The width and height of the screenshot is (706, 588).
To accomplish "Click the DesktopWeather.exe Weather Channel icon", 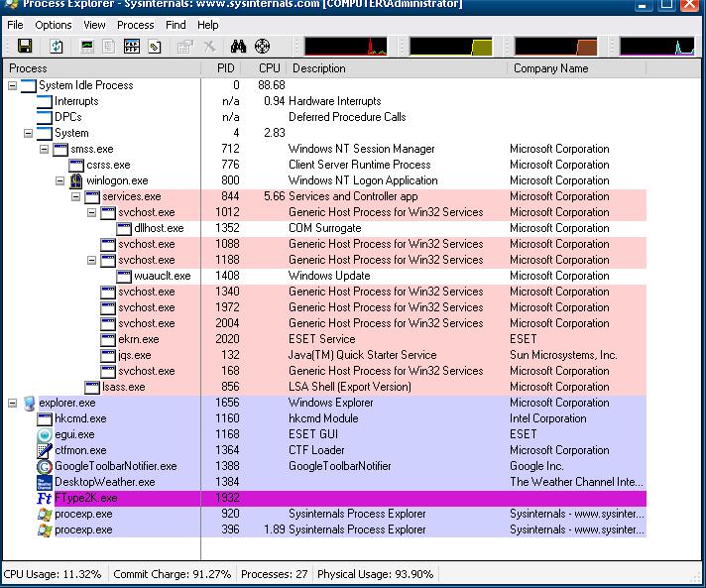I will (x=44, y=482).
